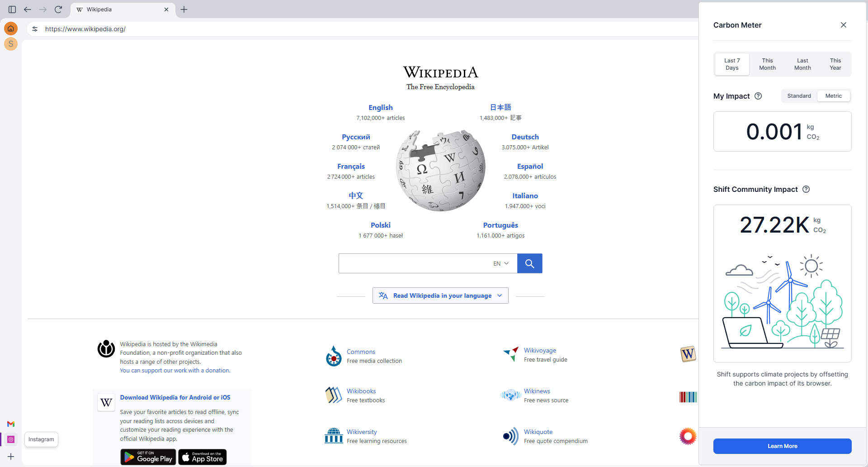Select the Last 7 Days period
This screenshot has height=467, width=868.
(732, 64)
